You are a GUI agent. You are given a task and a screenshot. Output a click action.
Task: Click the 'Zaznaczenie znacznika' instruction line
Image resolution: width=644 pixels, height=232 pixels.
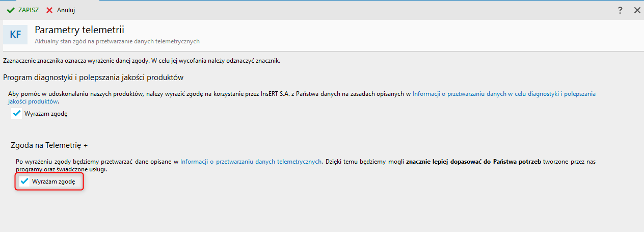click(142, 61)
